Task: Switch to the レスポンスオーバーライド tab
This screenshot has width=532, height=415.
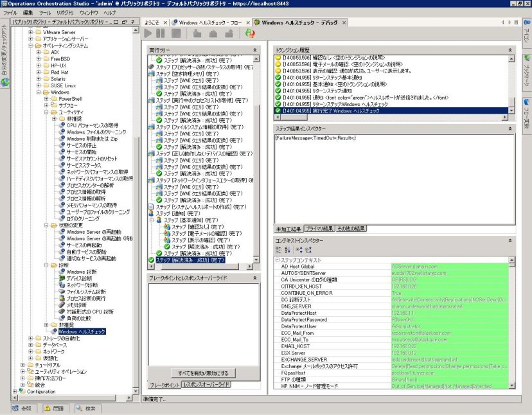Action: tap(206, 385)
